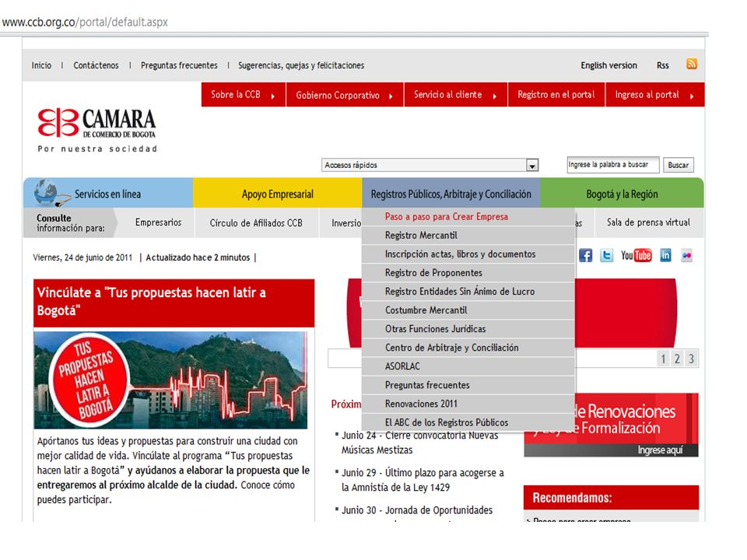
Task: Choose El ABC de los Registros Públicos
Action: pos(468,422)
